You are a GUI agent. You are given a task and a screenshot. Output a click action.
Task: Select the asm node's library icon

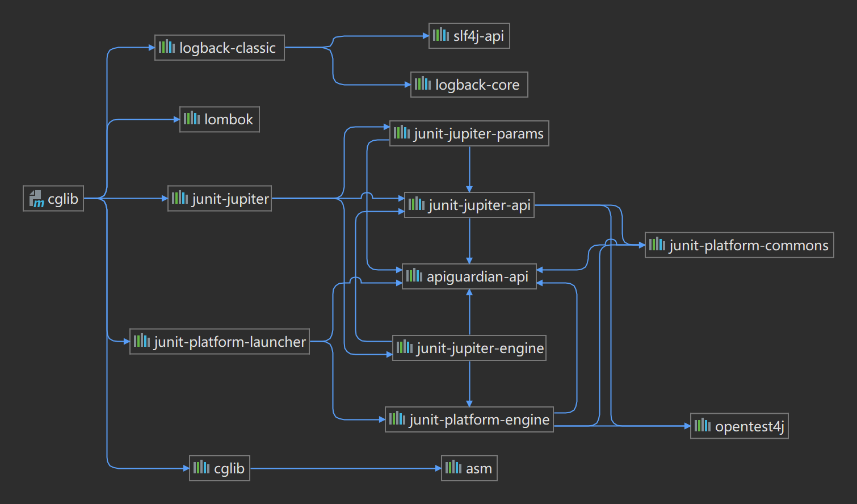pos(452,468)
